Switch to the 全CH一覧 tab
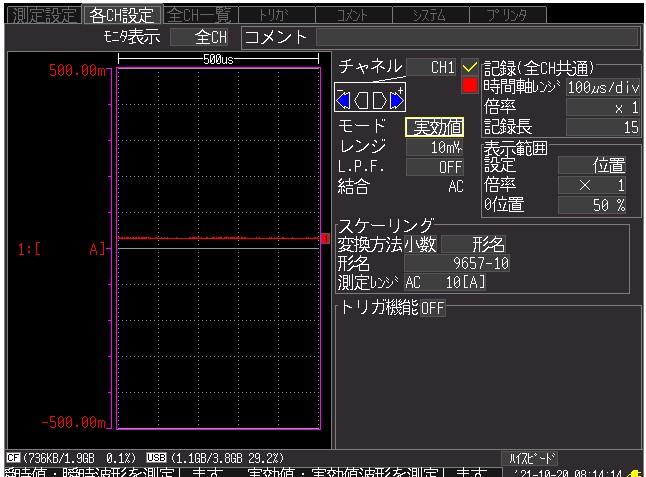 point(199,15)
